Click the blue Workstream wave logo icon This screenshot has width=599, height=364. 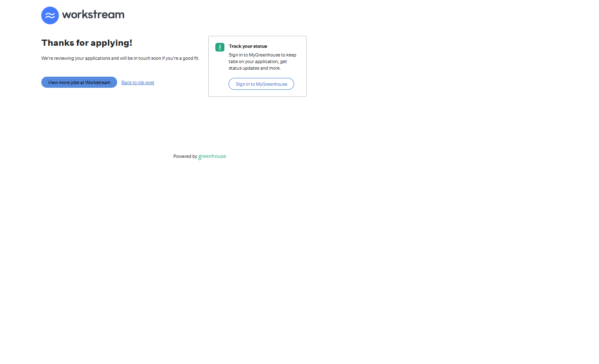click(x=50, y=16)
